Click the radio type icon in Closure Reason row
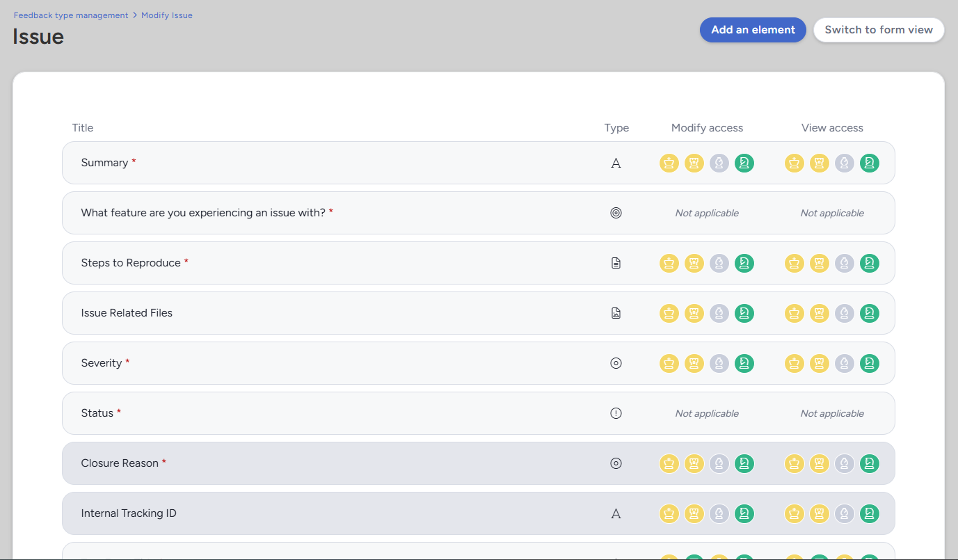Viewport: 958px width, 560px height. 616,463
